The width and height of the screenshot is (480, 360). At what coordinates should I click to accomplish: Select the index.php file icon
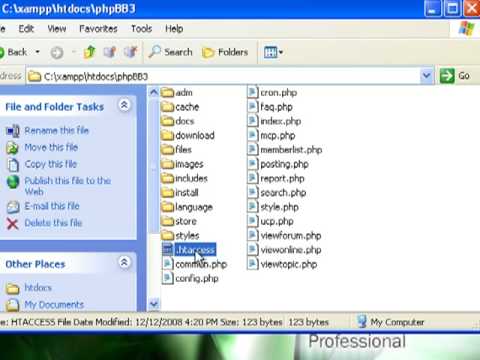(253, 121)
